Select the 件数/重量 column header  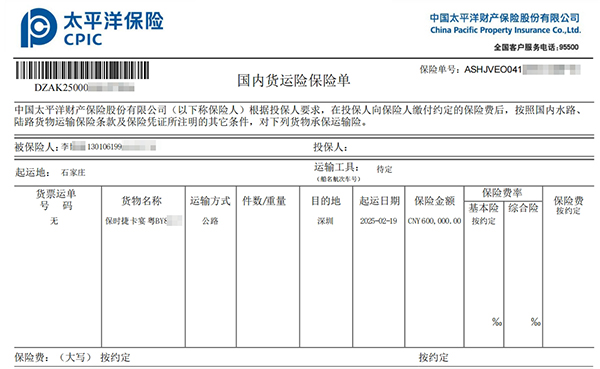tap(264, 201)
